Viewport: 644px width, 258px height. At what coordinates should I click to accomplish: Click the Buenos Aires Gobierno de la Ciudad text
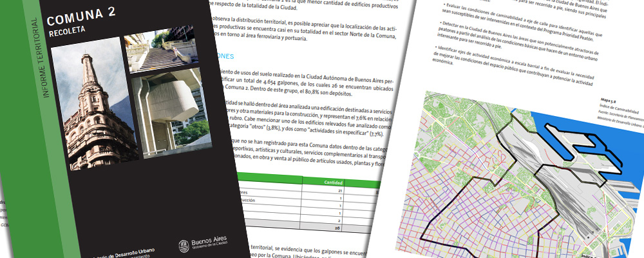tap(209, 241)
